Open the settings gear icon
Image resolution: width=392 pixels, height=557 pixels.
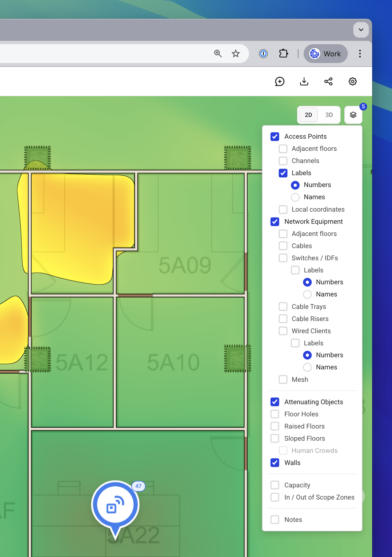[353, 82]
